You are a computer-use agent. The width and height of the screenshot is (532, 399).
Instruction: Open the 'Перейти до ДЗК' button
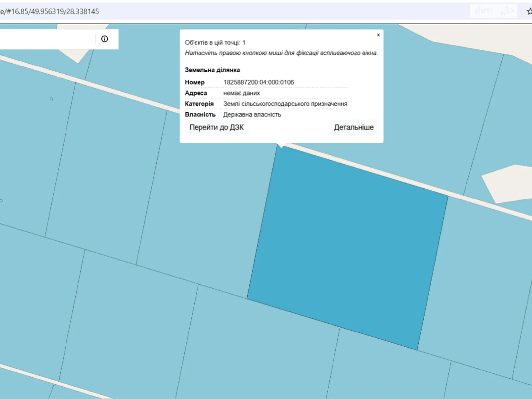(x=216, y=127)
